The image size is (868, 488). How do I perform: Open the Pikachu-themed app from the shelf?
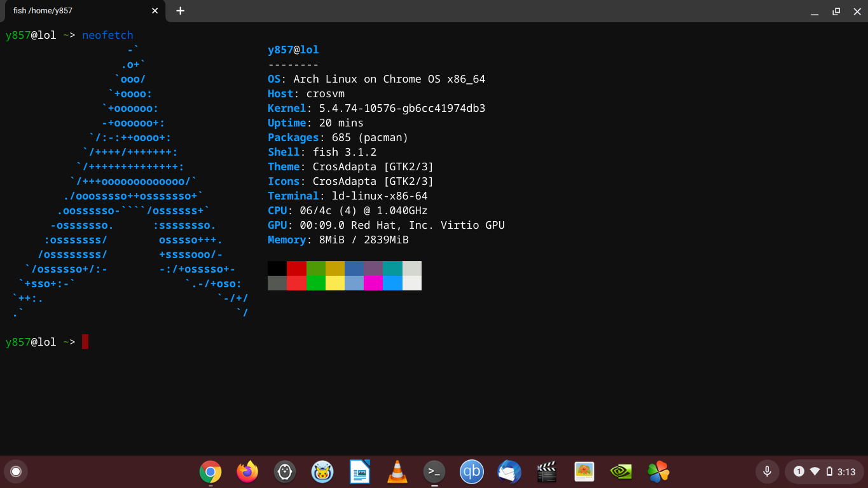(x=322, y=471)
